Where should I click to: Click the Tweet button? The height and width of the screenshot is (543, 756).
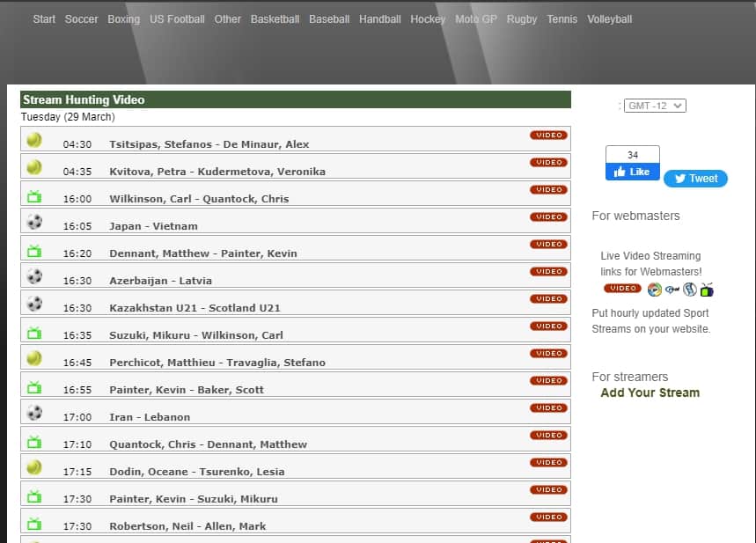click(x=695, y=179)
